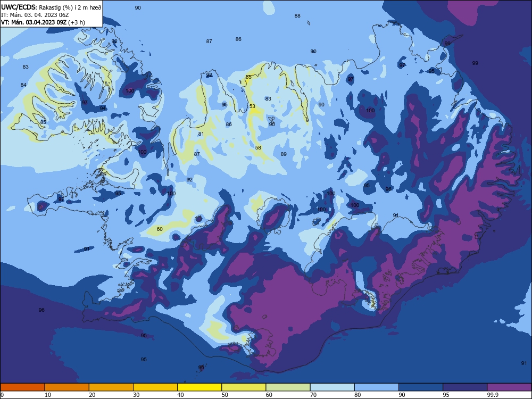Pick the 40–50 bright yellow legend swatch
This screenshot has height=399, width=532.
[199, 387]
